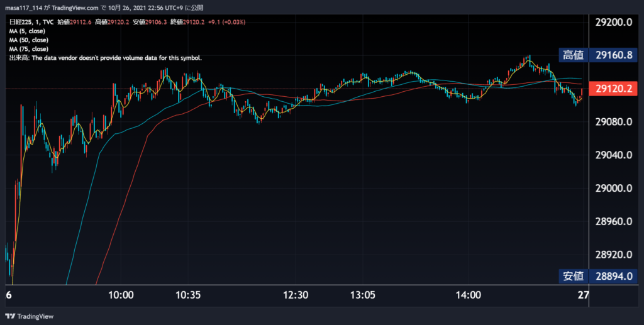Click the 28920.0 price axis value

click(x=614, y=255)
